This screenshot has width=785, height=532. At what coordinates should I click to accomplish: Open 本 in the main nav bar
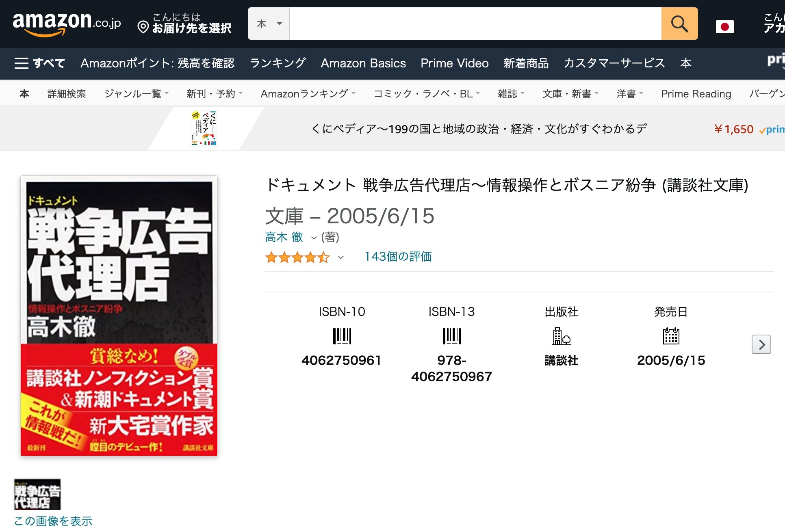click(x=686, y=63)
